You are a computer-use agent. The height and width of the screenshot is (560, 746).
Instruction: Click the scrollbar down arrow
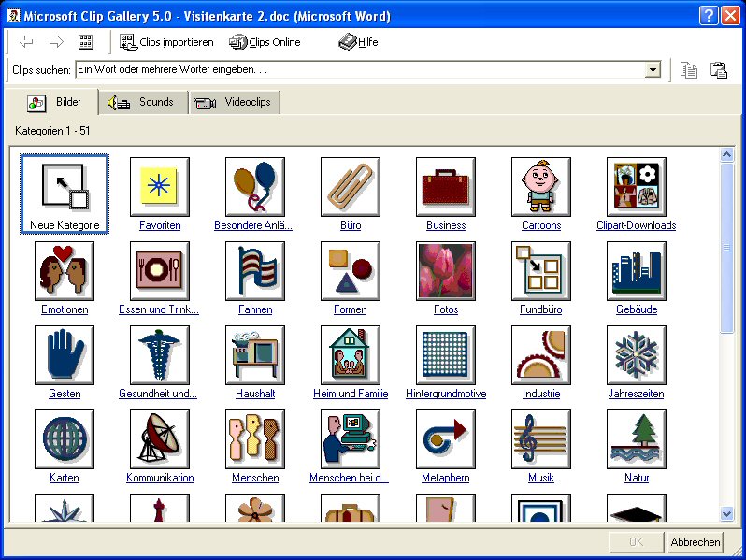(726, 514)
